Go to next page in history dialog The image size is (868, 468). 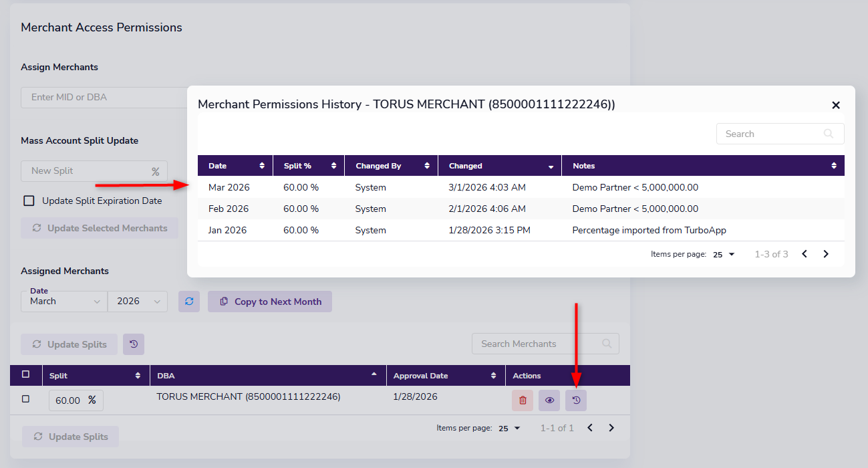826,254
